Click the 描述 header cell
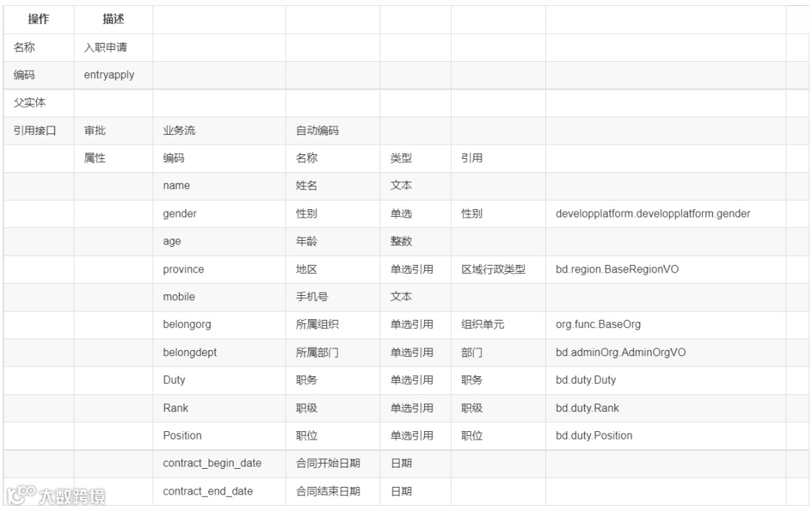This screenshot has height=511, width=812. click(x=113, y=19)
